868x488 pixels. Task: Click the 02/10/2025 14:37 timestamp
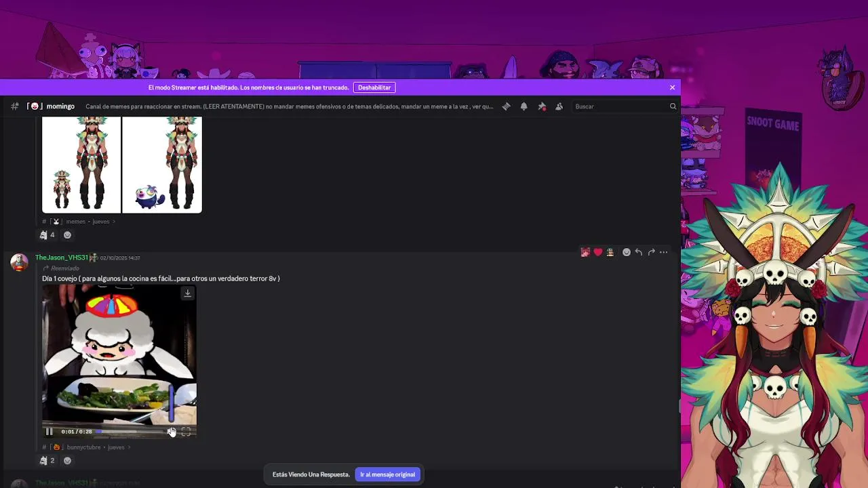[x=120, y=258]
